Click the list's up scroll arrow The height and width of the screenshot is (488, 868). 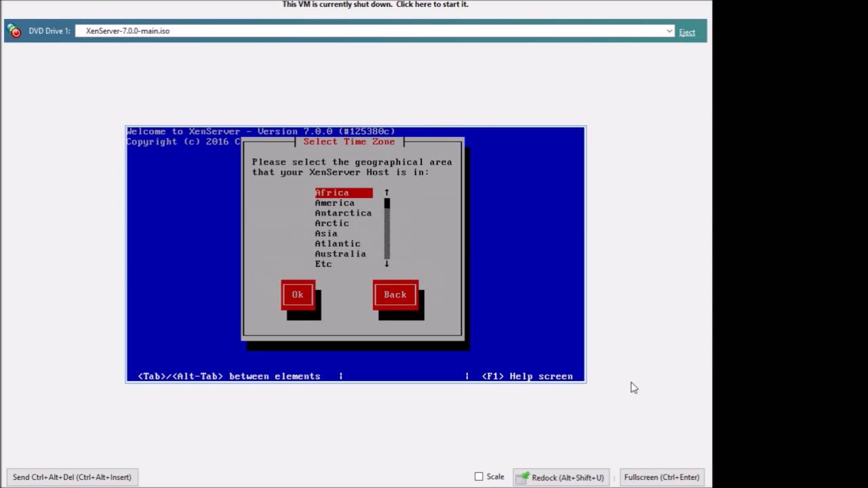(x=387, y=193)
